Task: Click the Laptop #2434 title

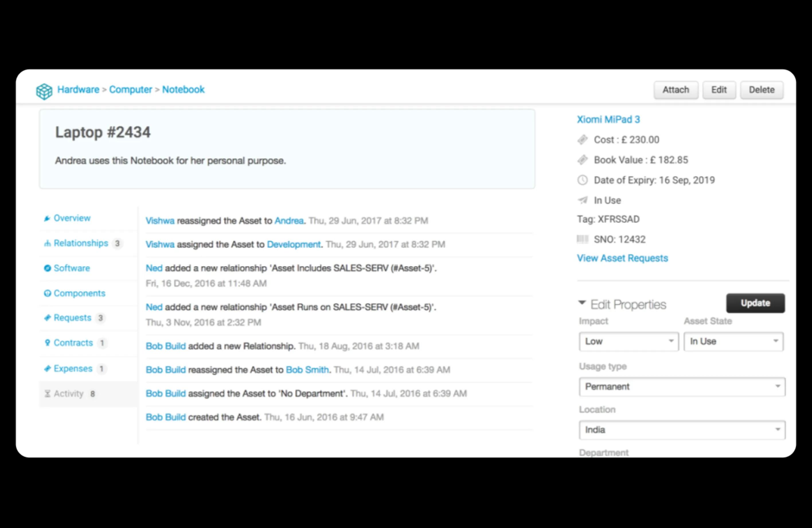Action: [103, 132]
